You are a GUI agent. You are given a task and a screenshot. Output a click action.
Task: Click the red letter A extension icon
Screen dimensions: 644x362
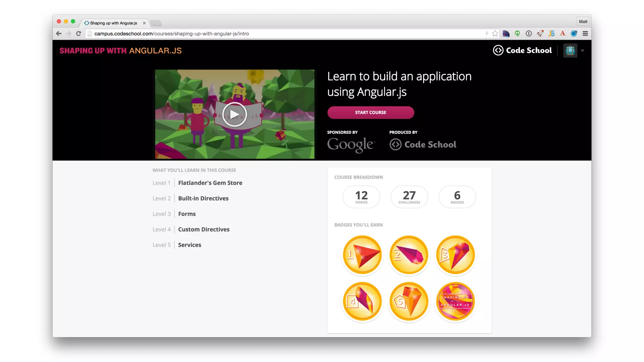point(563,34)
